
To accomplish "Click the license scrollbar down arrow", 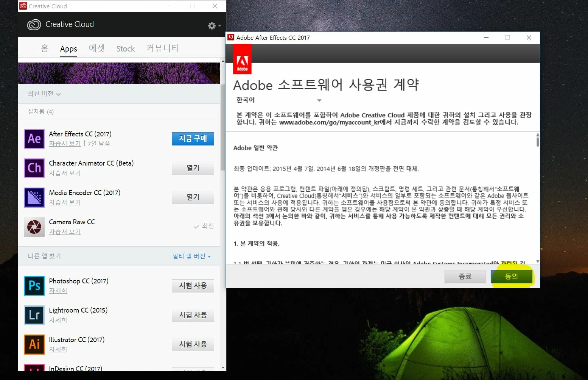I will click(538, 261).
